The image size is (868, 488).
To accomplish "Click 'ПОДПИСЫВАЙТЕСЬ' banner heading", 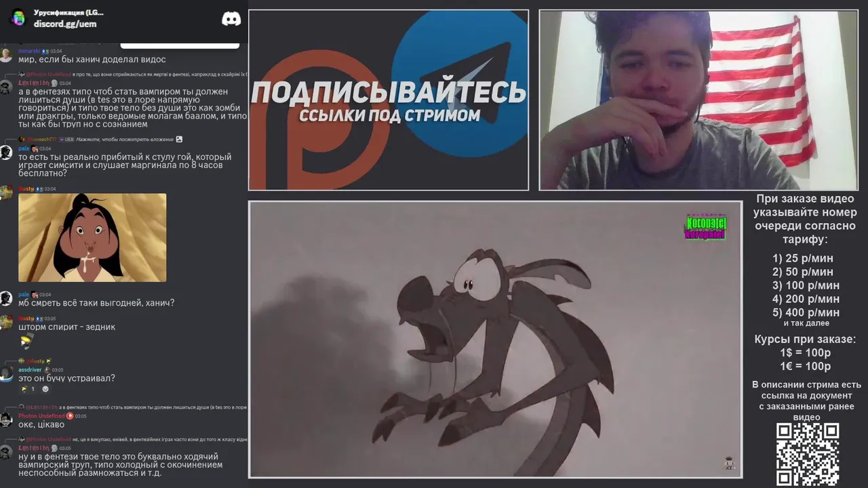I will [x=389, y=92].
